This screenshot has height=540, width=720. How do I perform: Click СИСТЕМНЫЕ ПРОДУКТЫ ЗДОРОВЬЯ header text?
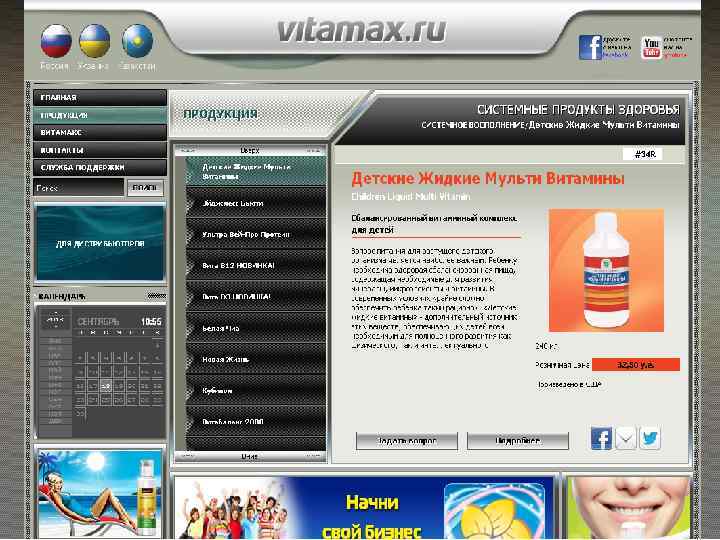coord(578,110)
